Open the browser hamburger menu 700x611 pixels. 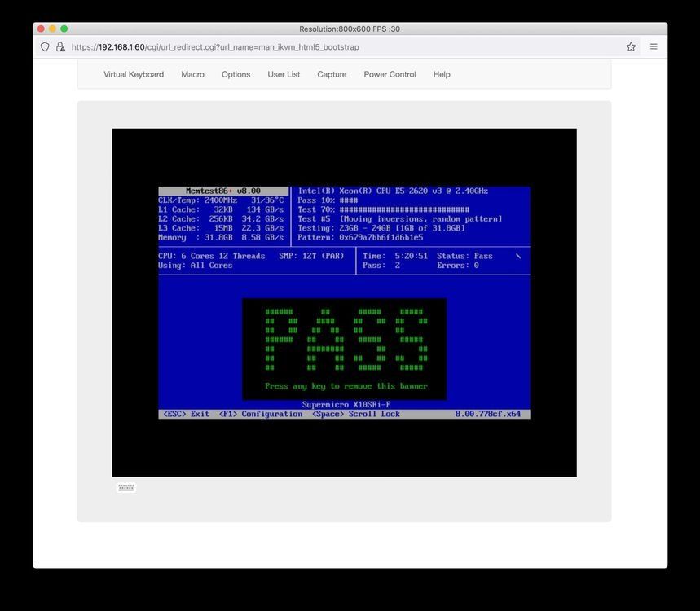coord(654,46)
